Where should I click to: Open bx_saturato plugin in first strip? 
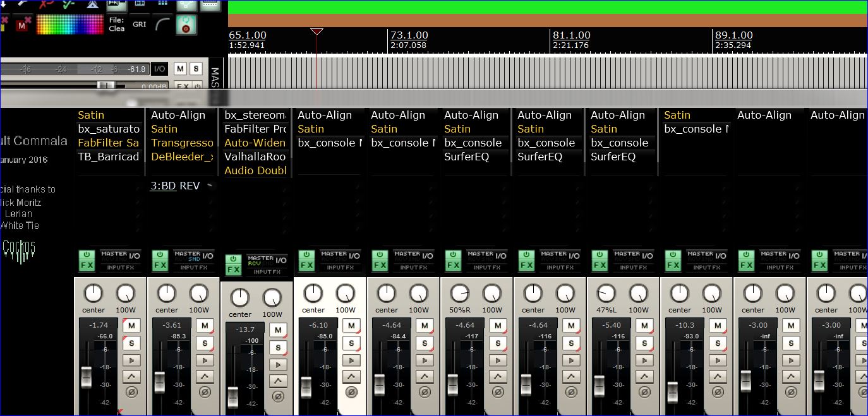tap(109, 129)
